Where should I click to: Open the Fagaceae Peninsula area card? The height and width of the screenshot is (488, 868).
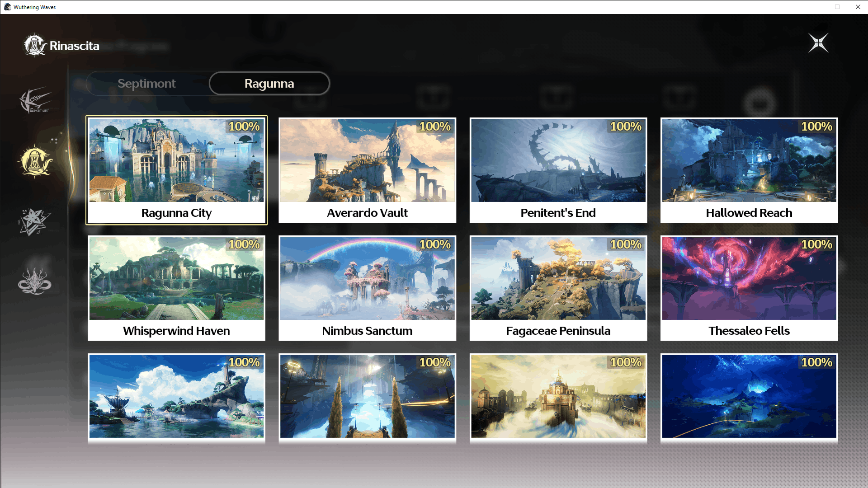(x=558, y=288)
